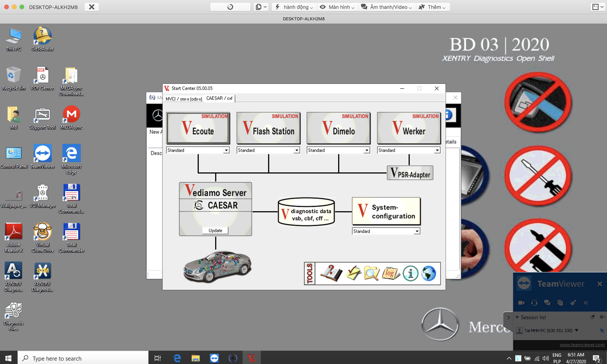Close the TeamViewer side panel

point(600,284)
